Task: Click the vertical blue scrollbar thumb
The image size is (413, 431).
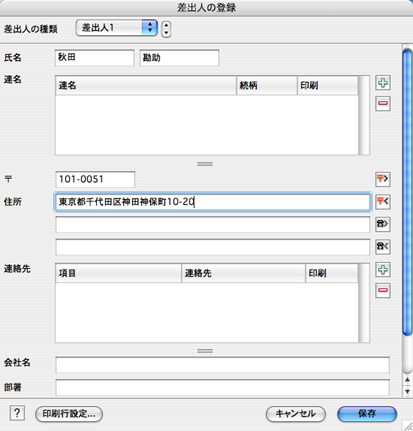Action: (407, 192)
